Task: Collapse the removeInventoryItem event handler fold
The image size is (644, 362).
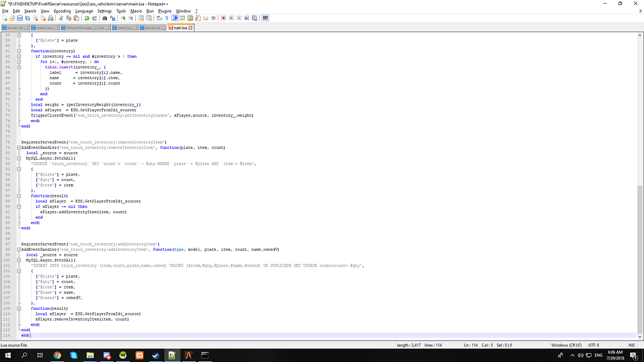Action: (19, 148)
